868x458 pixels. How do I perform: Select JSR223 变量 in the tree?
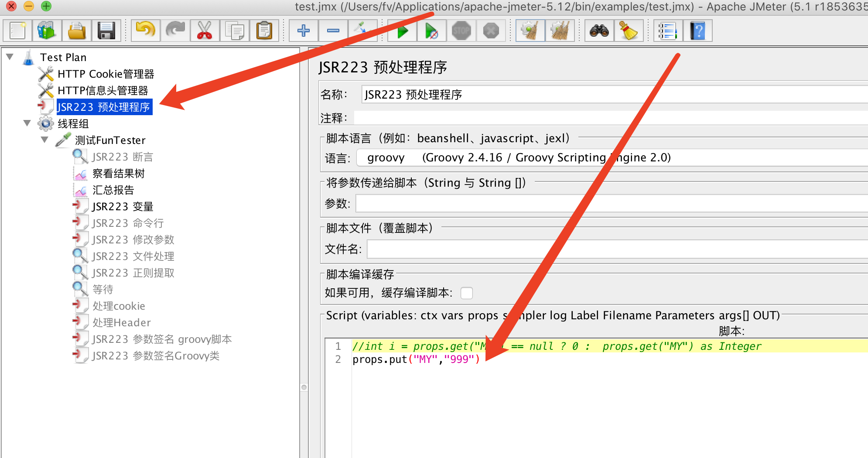123,207
